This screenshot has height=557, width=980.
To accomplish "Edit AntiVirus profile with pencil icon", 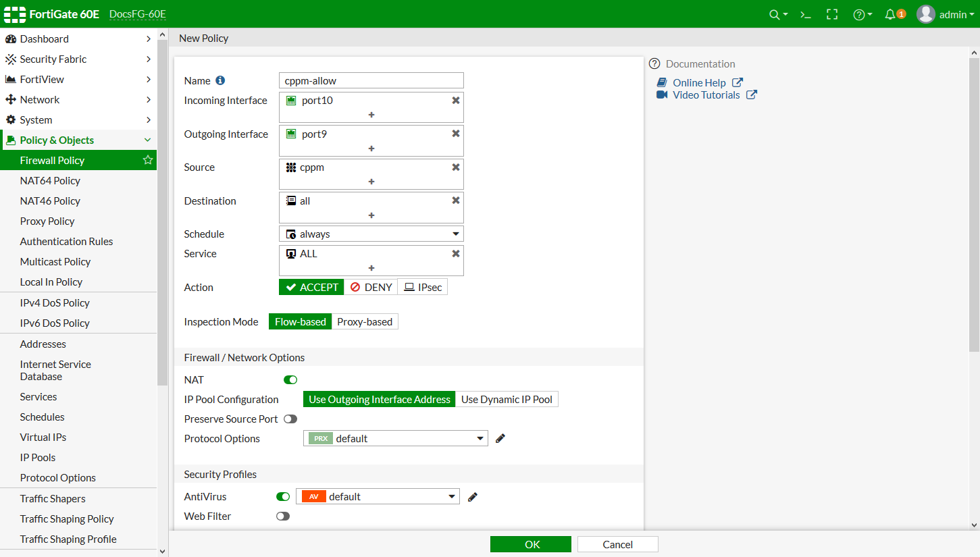I will coord(473,497).
